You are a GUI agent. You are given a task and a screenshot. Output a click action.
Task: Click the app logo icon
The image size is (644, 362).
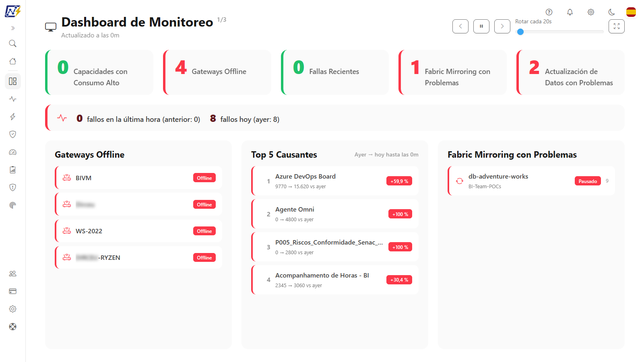pyautogui.click(x=12, y=11)
